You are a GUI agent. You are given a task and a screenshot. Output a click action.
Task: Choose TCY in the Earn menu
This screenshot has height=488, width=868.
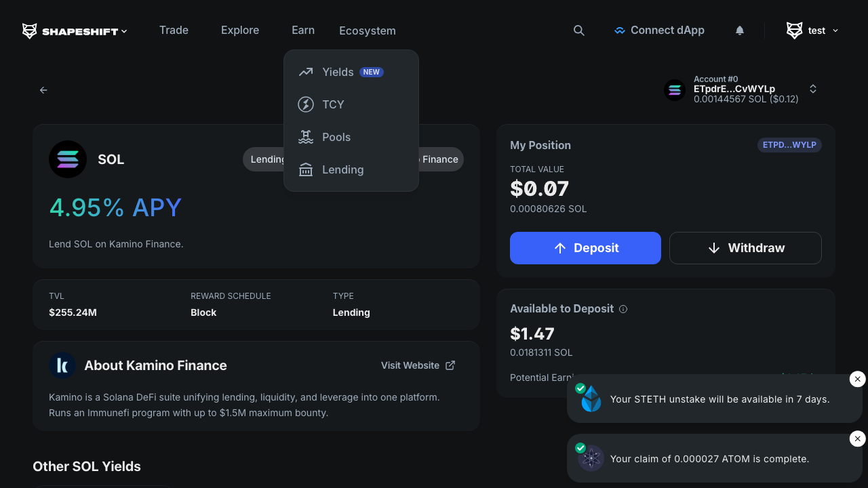pyautogui.click(x=333, y=104)
